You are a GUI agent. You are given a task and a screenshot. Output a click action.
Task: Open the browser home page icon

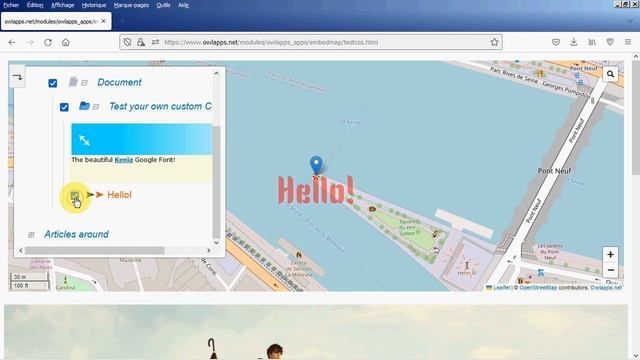click(x=66, y=42)
